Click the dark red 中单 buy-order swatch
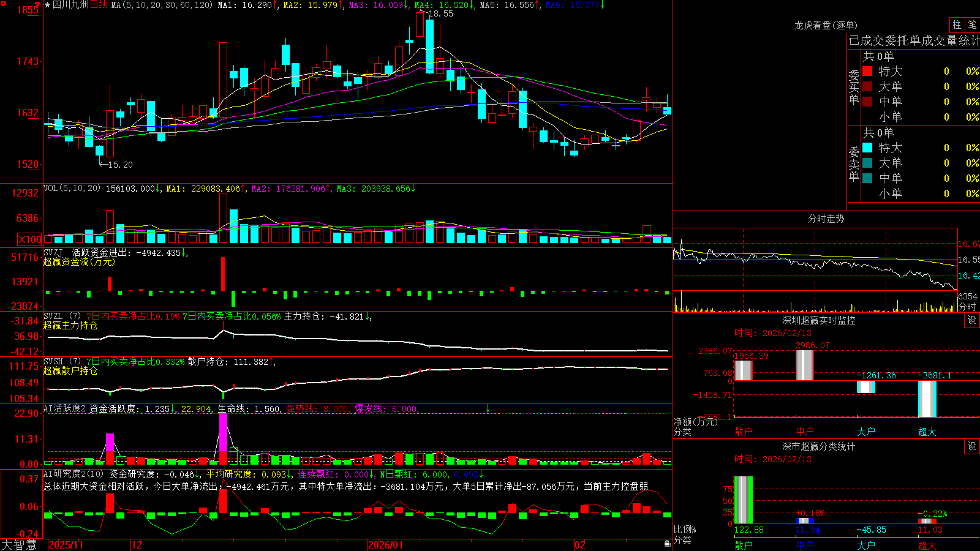The image size is (980, 551). (867, 102)
